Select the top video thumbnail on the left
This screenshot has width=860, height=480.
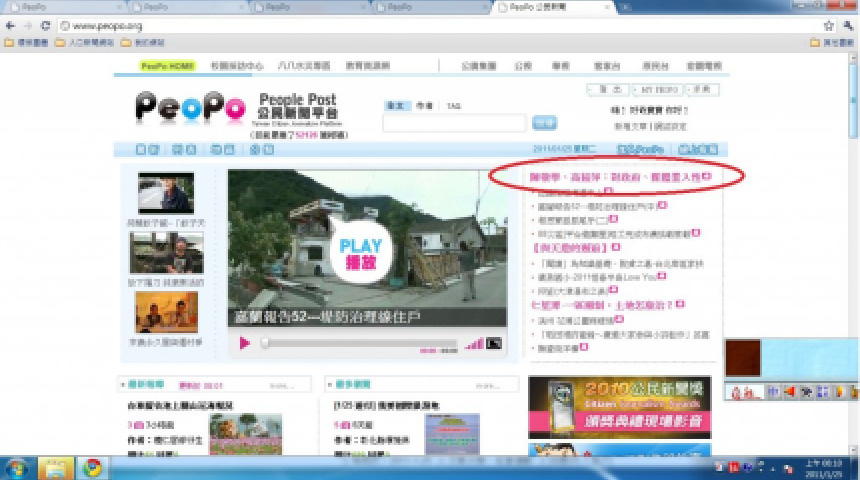pyautogui.click(x=165, y=193)
